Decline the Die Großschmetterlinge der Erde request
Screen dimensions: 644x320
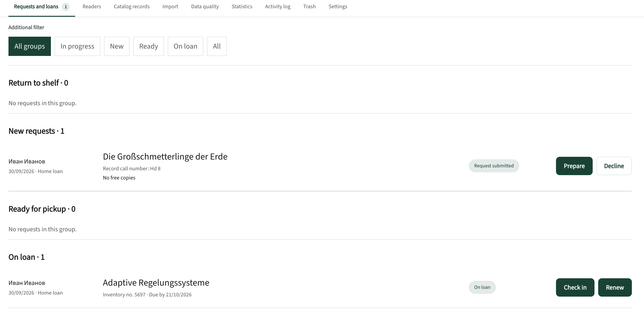pos(614,166)
